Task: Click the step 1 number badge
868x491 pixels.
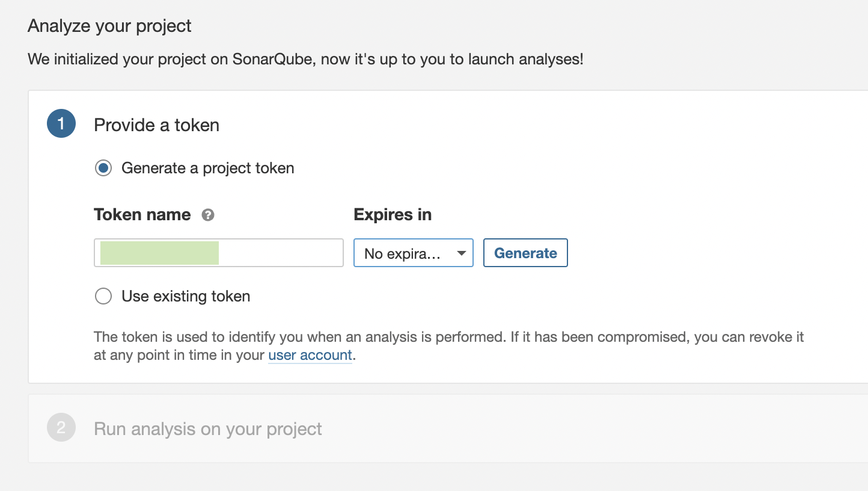Action: coord(61,124)
